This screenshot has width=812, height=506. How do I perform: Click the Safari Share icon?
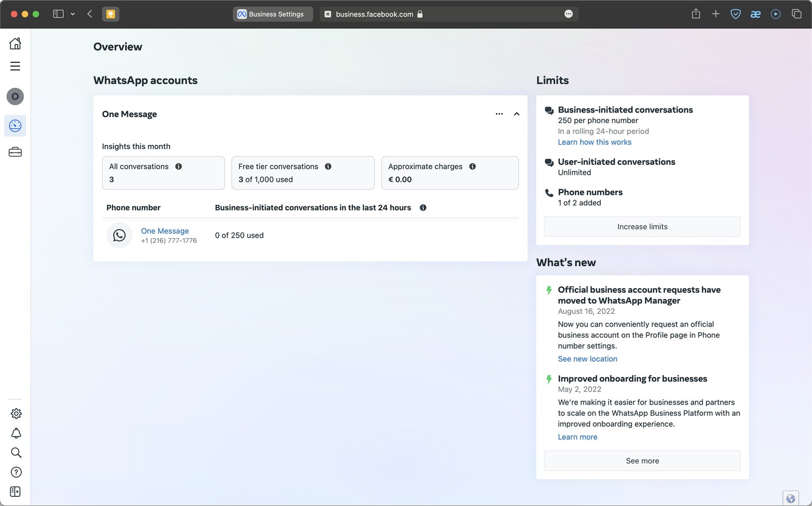[x=696, y=14]
